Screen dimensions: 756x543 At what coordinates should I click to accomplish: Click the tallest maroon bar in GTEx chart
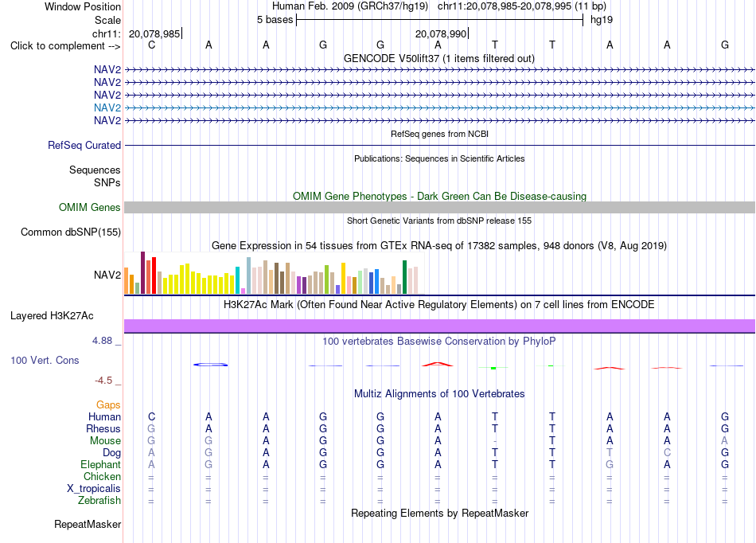[142, 272]
